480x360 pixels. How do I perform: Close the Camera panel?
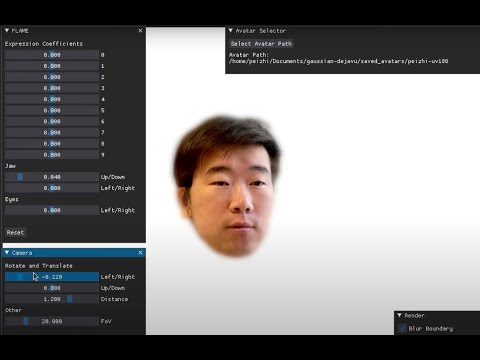140,253
